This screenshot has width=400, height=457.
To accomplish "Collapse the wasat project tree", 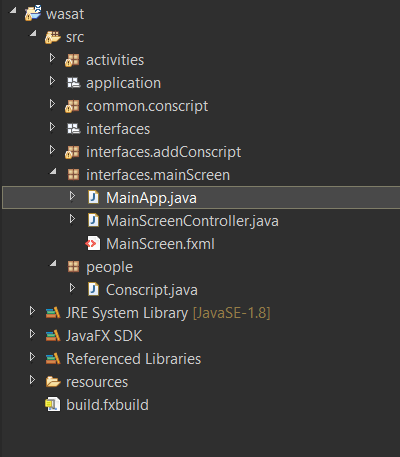I will 13,10.
